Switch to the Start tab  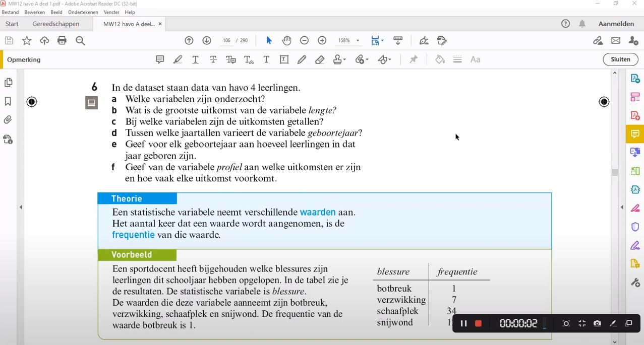(12, 24)
